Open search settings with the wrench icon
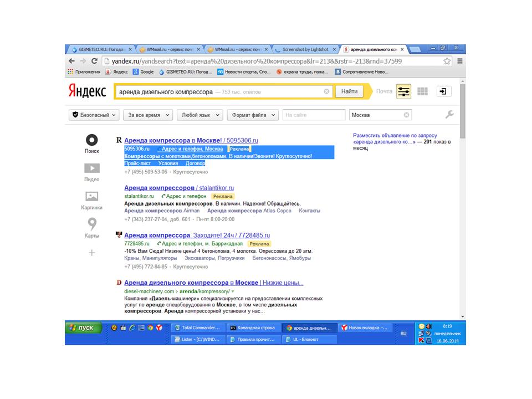Viewport: 532px width, 399px height. point(449,115)
